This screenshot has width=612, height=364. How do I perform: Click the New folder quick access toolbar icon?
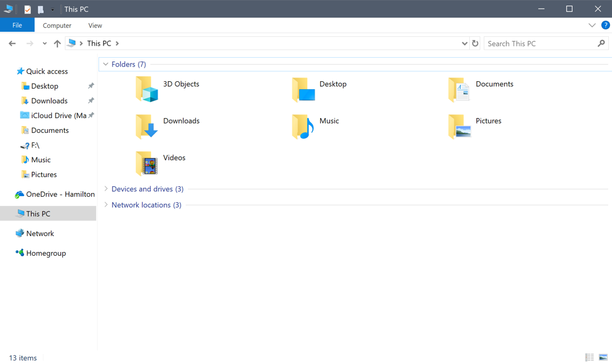[40, 9]
